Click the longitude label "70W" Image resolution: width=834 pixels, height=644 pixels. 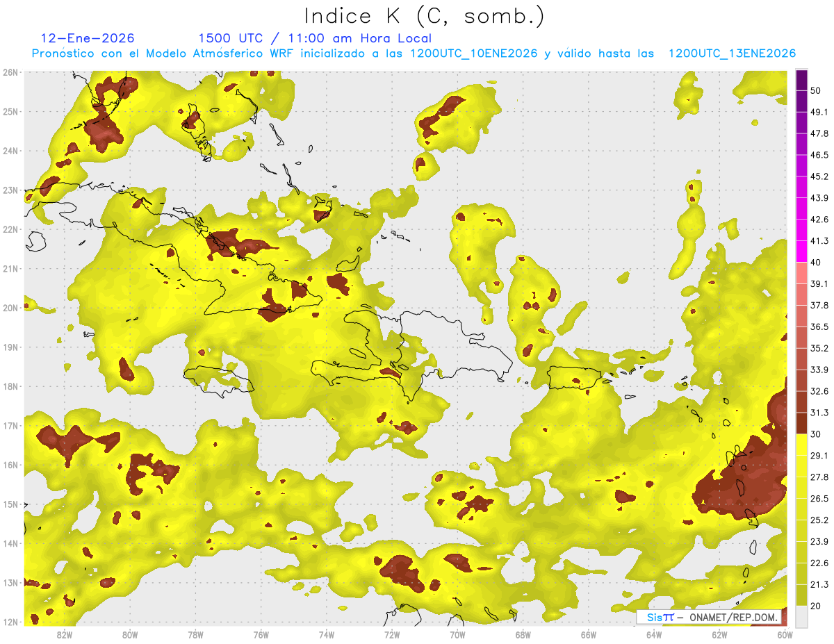click(457, 634)
